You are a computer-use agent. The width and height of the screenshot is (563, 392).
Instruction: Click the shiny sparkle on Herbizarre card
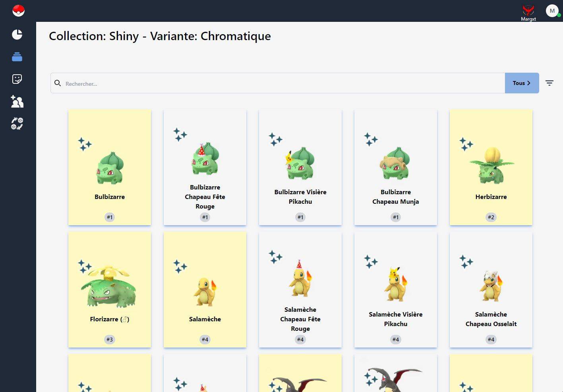[x=466, y=144]
